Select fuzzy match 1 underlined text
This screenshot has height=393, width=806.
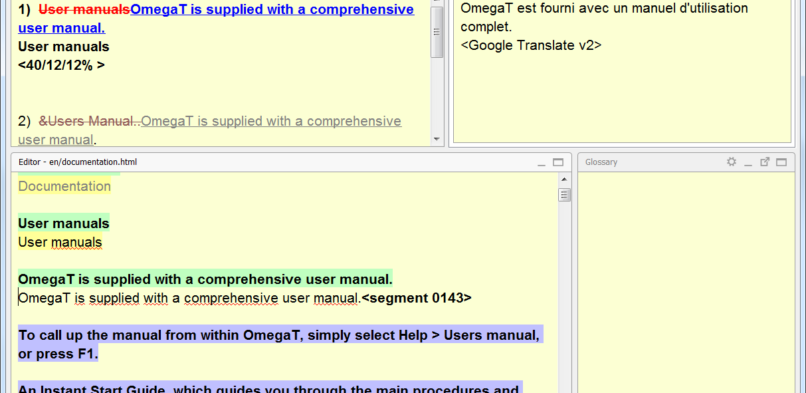coord(216,18)
